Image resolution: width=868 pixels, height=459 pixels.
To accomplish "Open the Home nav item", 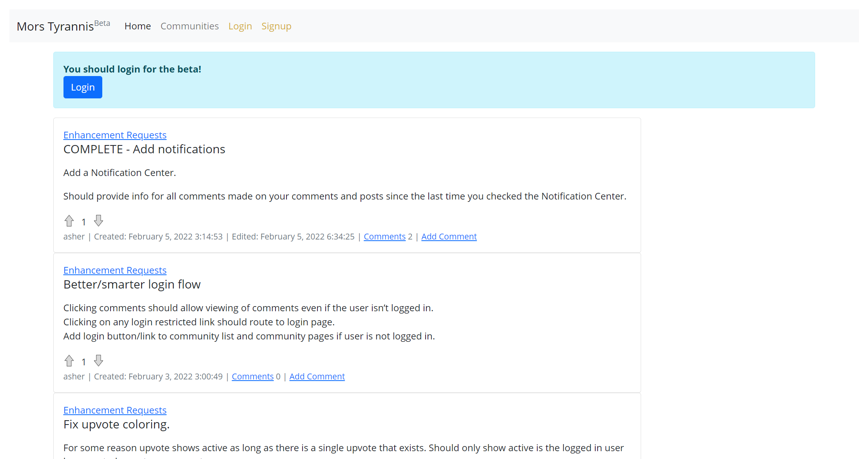I will tap(138, 26).
